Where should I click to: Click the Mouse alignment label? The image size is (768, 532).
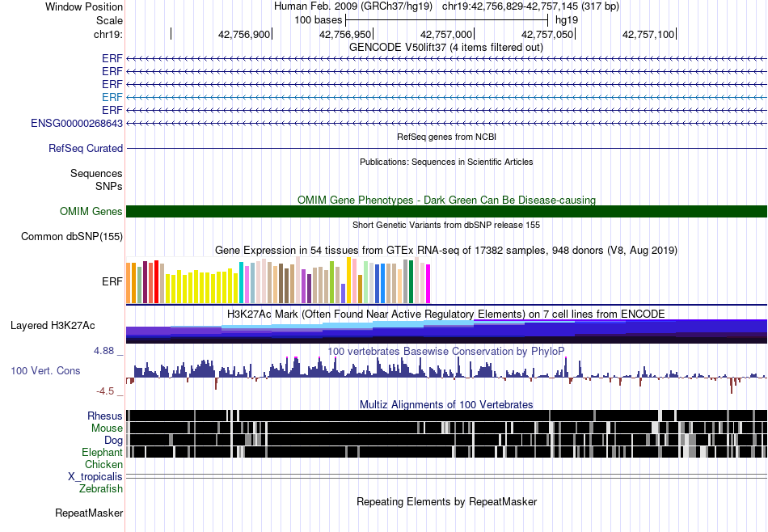107,429
